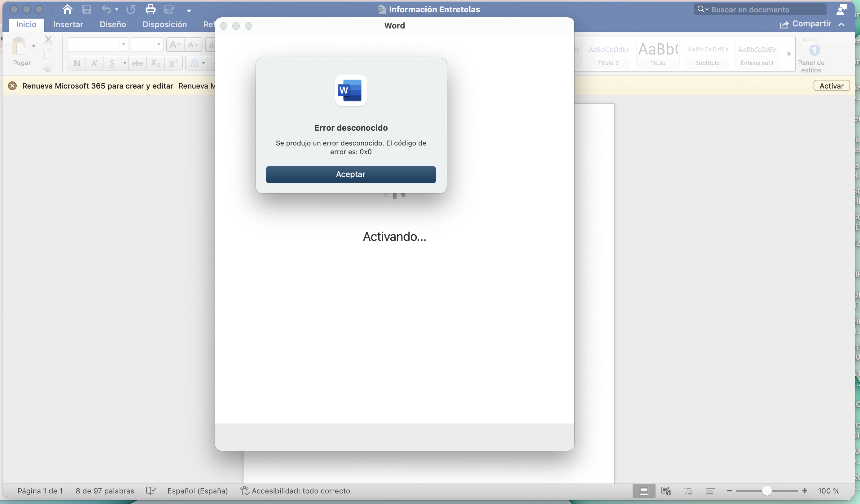Click the Save icon in quick access toolbar
860x504 pixels.
(87, 9)
